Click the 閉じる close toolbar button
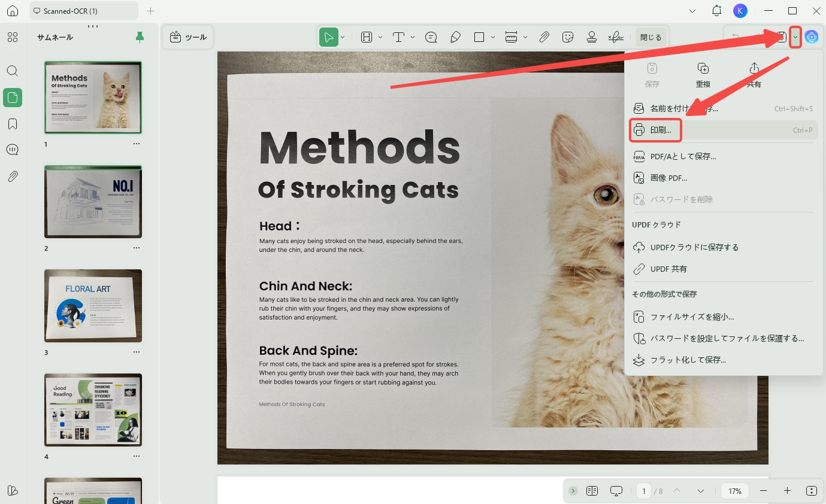 pos(651,37)
